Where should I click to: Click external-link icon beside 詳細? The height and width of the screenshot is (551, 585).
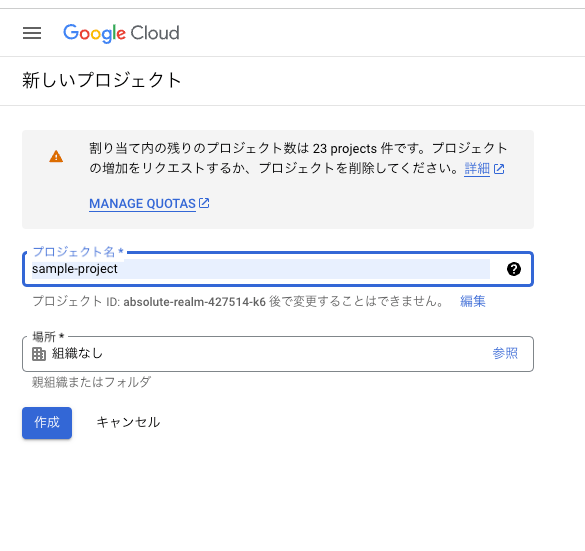(499, 169)
